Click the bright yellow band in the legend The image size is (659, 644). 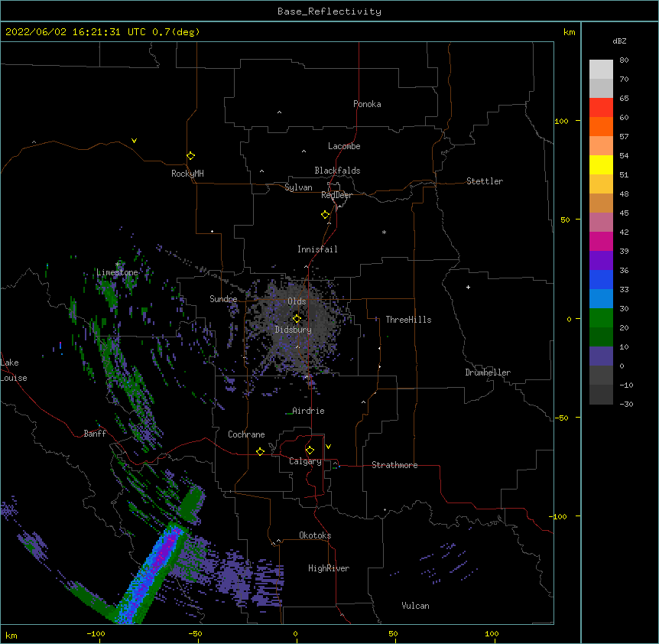601,164
